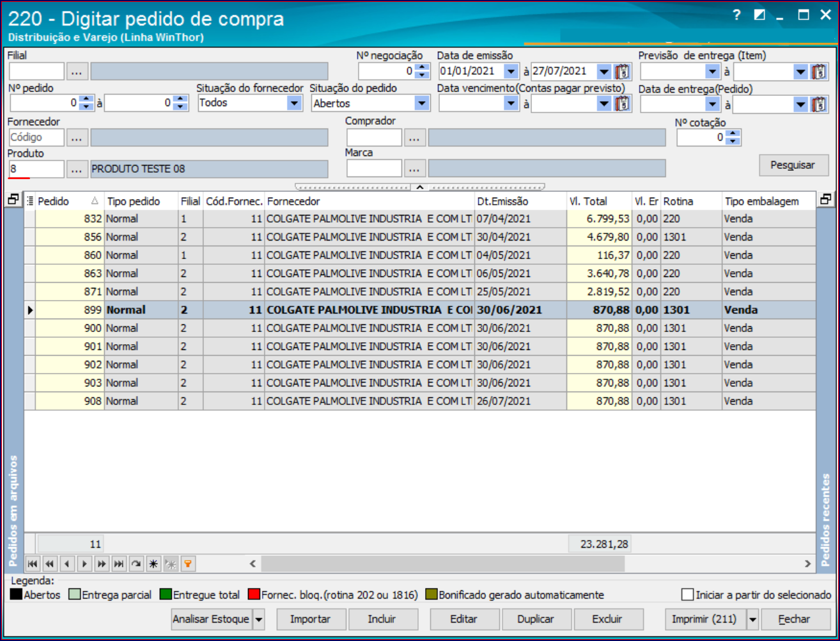
Task: Go to next record arrow
Action: [x=84, y=564]
